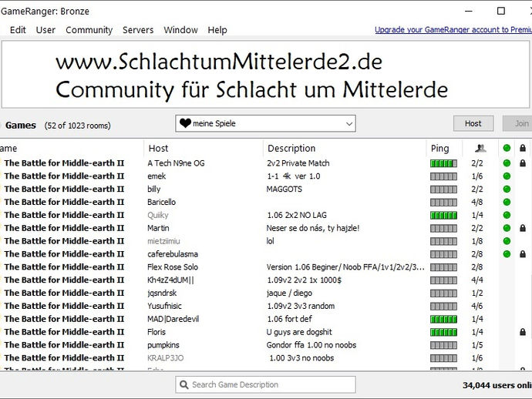The height and width of the screenshot is (399, 532).
Task: Sort by players count icon header
Action: tap(480, 148)
